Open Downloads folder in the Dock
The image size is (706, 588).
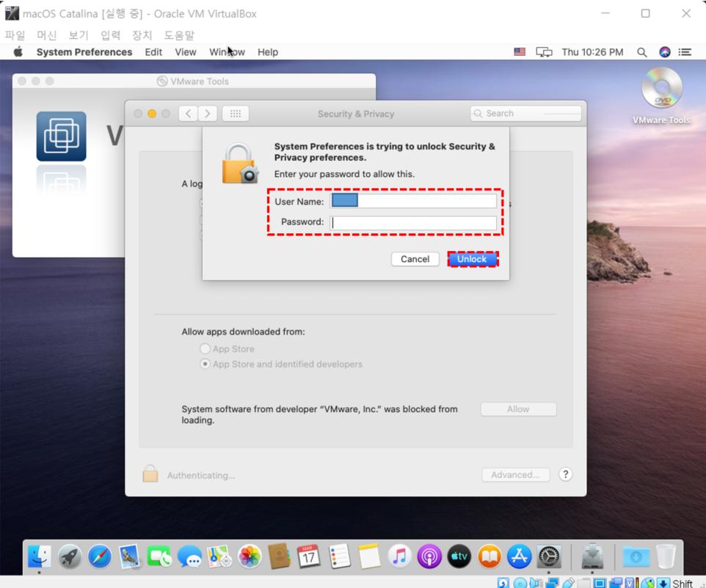[636, 556]
